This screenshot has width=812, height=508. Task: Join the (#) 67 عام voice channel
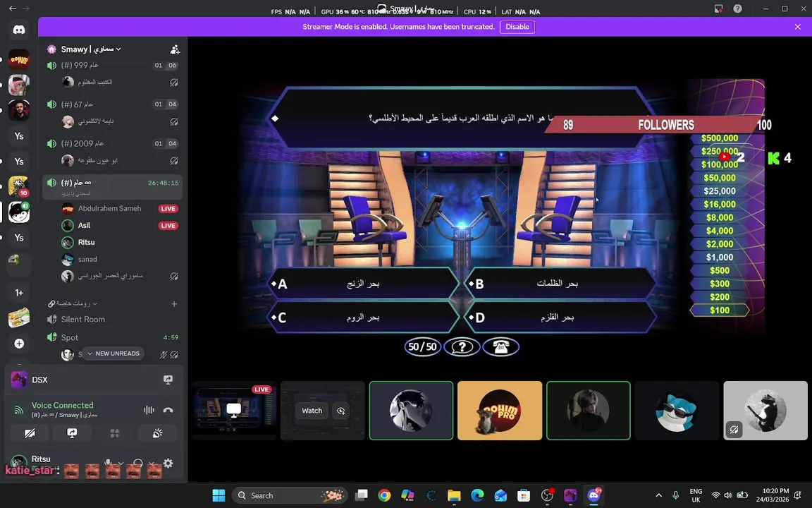point(112,104)
